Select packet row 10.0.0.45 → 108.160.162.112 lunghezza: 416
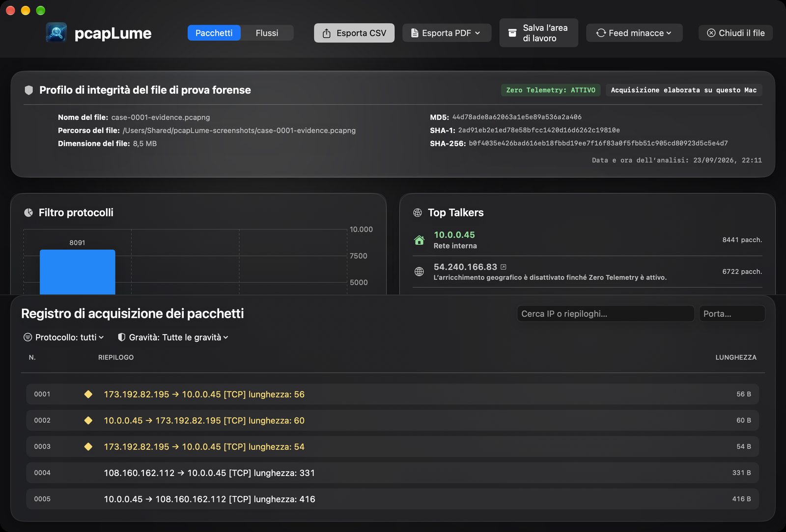This screenshot has width=786, height=532. coord(393,499)
